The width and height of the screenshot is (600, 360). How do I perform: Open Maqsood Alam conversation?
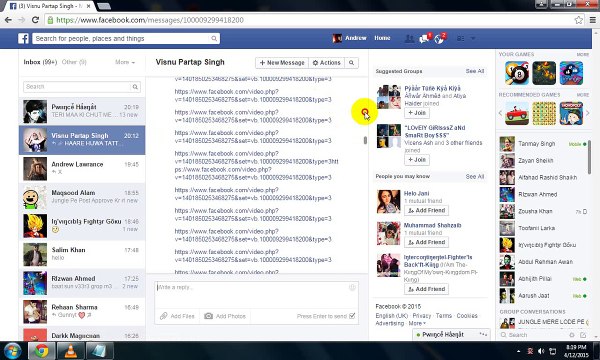pyautogui.click(x=82, y=197)
